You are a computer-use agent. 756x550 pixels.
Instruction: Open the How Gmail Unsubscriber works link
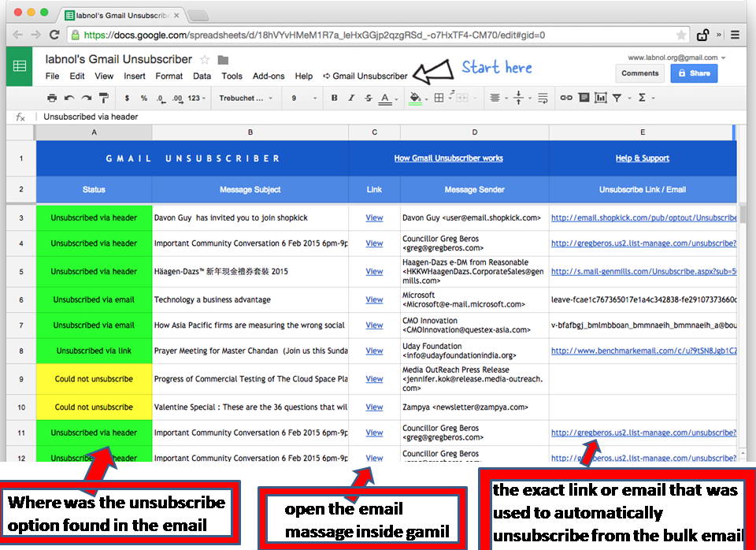448,158
